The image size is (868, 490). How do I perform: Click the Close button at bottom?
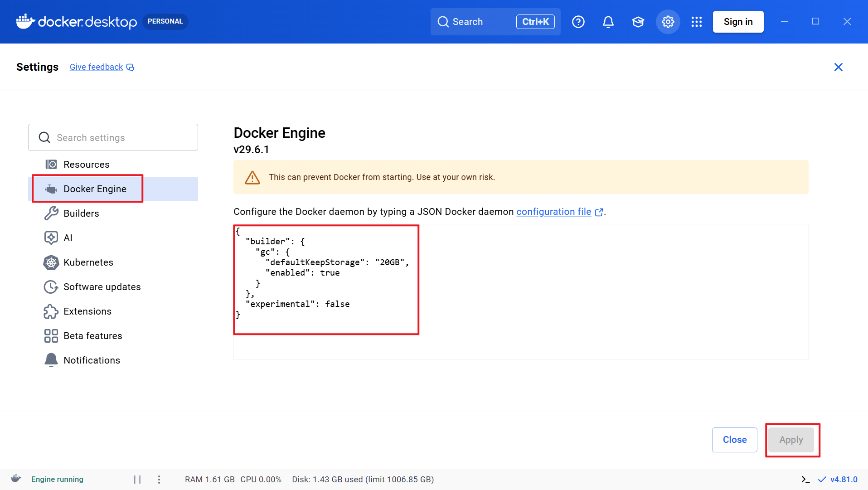pos(734,440)
